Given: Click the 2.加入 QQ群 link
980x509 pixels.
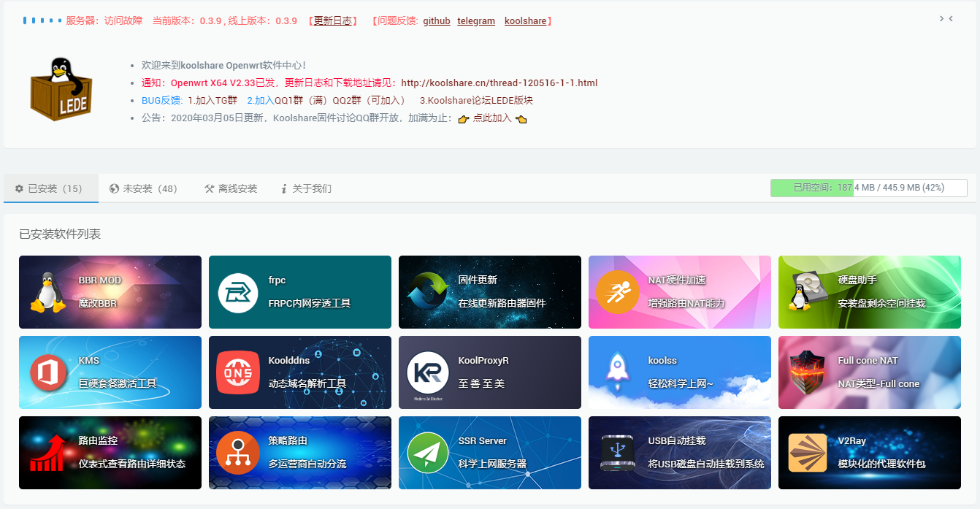Looking at the screenshot, I should pos(260,101).
